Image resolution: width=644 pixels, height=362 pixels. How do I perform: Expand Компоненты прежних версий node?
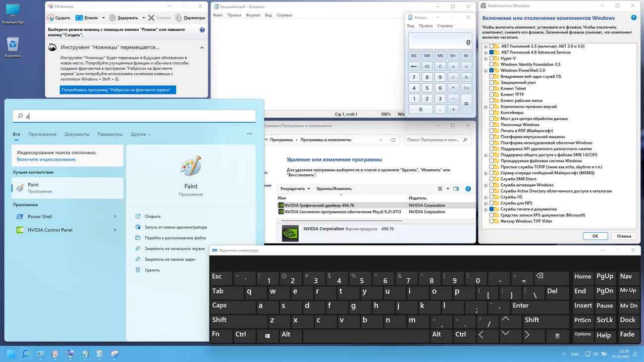tap(486, 107)
